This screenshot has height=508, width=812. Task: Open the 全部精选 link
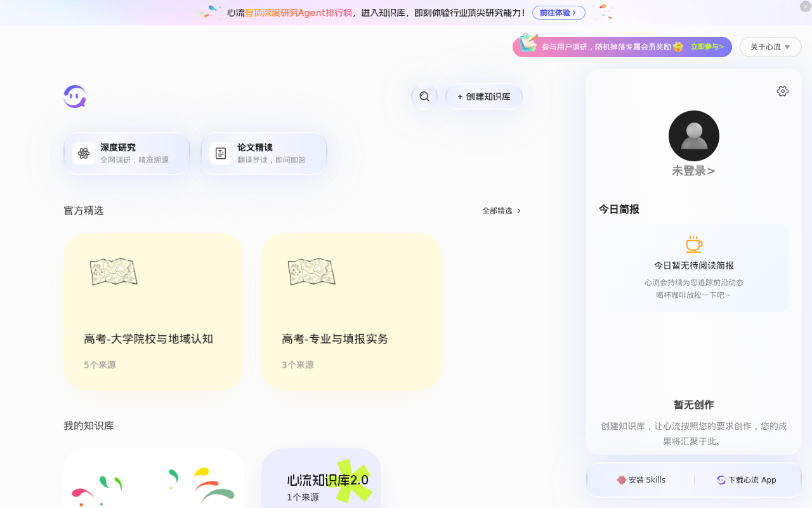[501, 211]
